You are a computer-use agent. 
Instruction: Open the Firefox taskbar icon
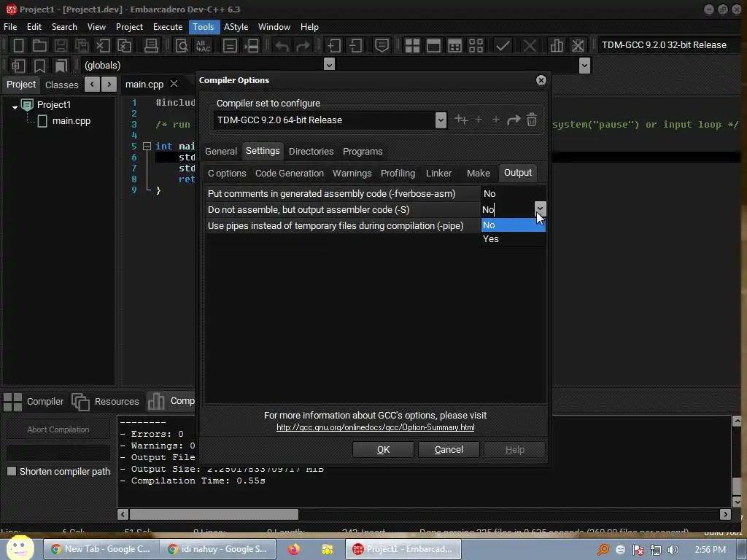point(294,550)
